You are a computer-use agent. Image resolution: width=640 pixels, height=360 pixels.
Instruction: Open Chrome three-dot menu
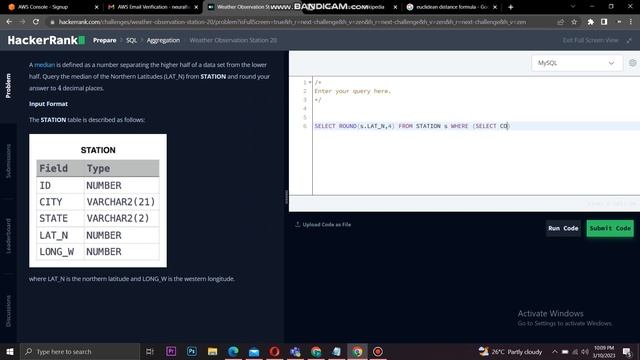pos(631,22)
